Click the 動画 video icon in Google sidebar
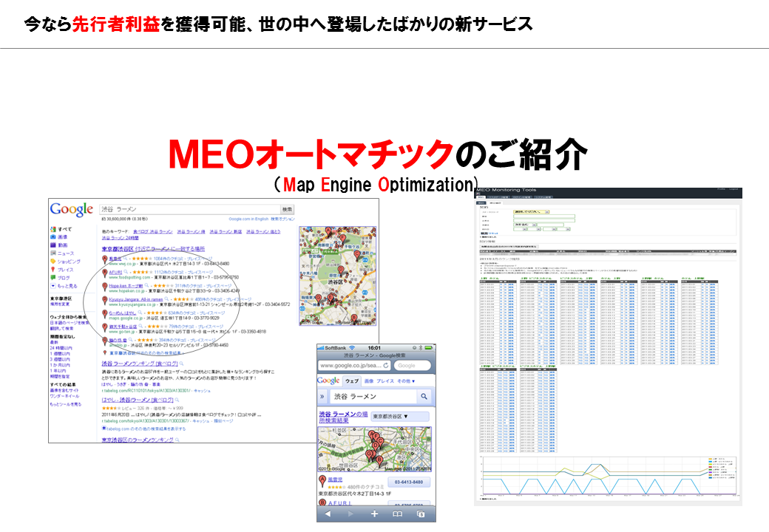The image size is (769, 532). (x=53, y=245)
